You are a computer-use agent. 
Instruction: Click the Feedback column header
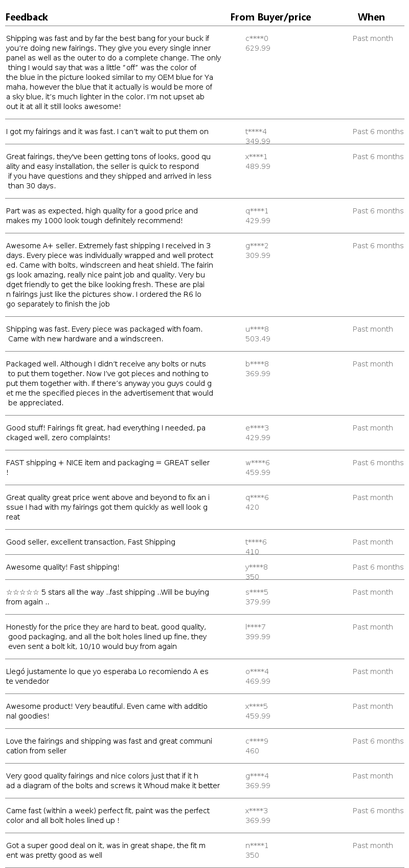(x=27, y=17)
